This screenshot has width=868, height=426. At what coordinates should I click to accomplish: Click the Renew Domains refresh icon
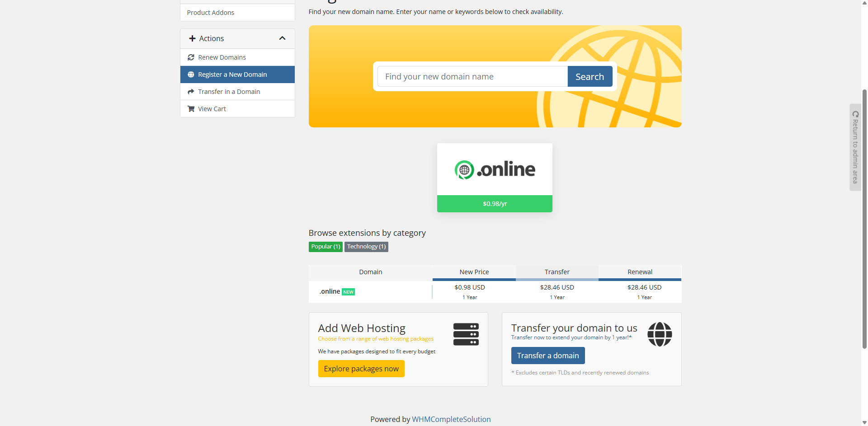(191, 57)
